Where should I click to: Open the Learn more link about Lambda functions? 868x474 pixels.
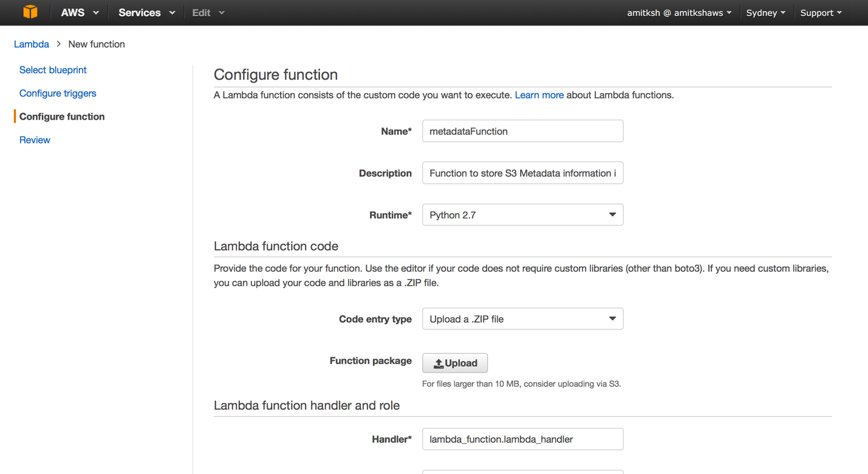539,95
